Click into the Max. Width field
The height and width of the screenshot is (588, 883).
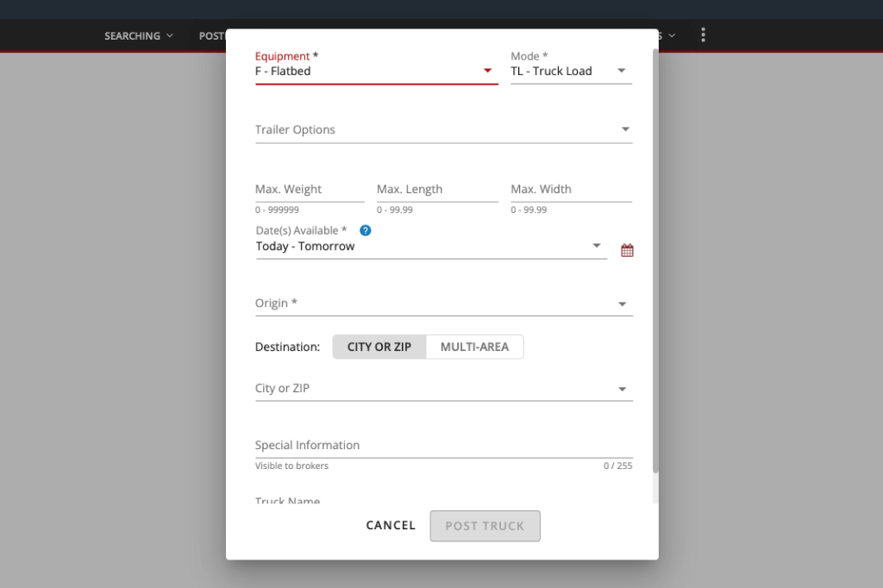[570, 190]
